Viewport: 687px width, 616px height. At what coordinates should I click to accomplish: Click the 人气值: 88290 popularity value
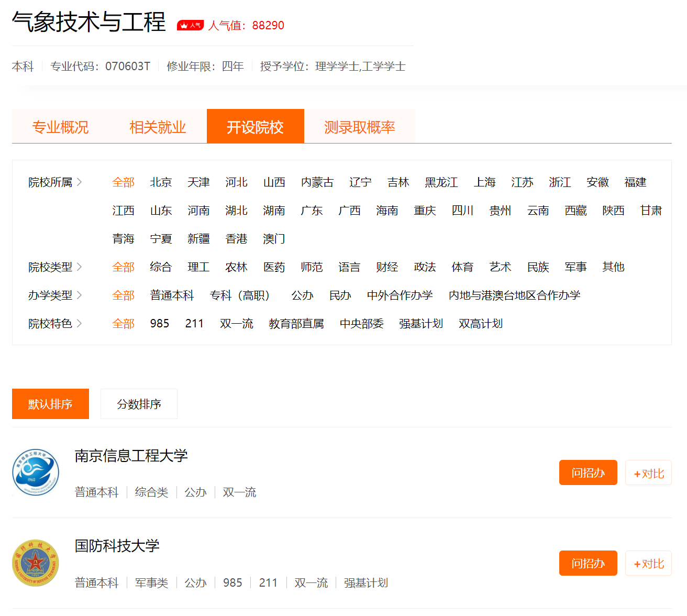246,25
